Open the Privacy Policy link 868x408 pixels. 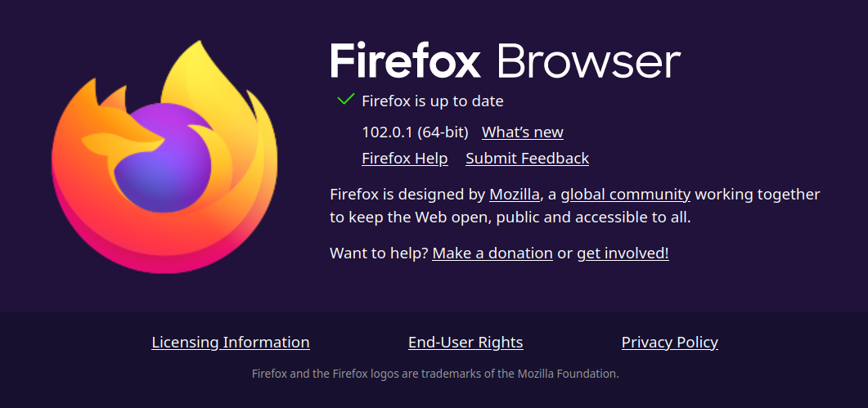tap(670, 342)
